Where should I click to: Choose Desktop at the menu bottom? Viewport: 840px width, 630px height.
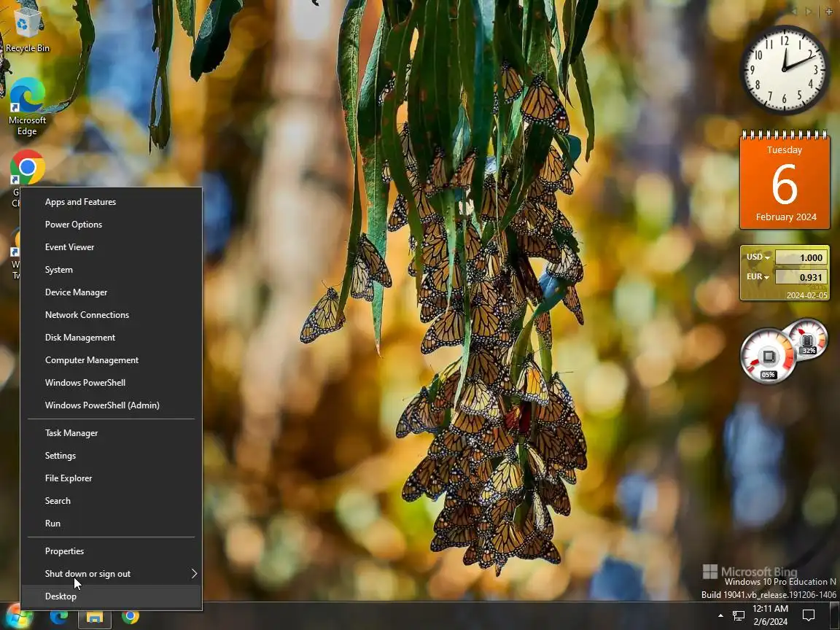[112, 596]
